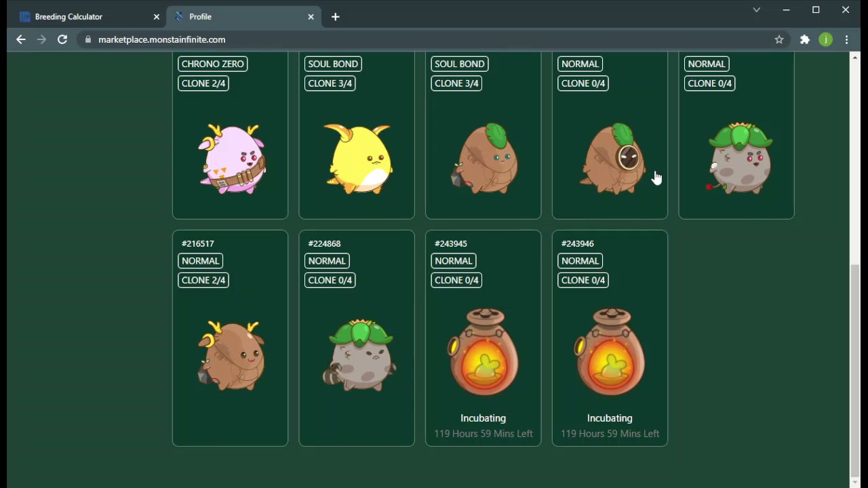Viewport: 868px width, 488px height.
Task: Click the #243946 ID text
Action: (x=578, y=243)
